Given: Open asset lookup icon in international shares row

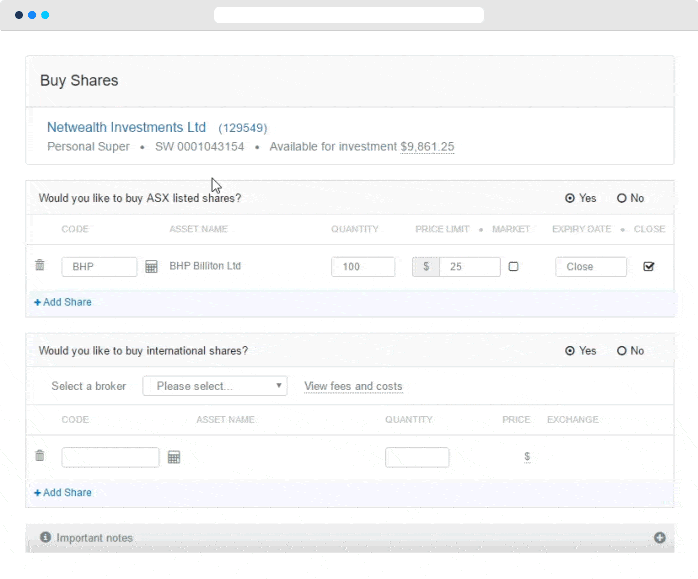Looking at the screenshot, I should click(174, 457).
